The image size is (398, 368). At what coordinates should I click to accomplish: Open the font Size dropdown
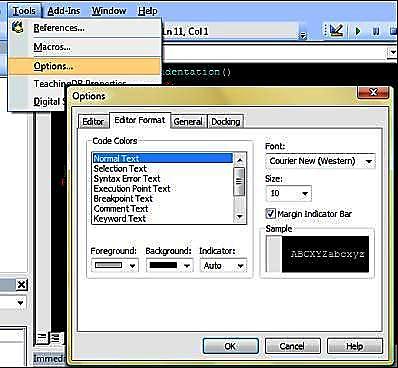tap(289, 193)
